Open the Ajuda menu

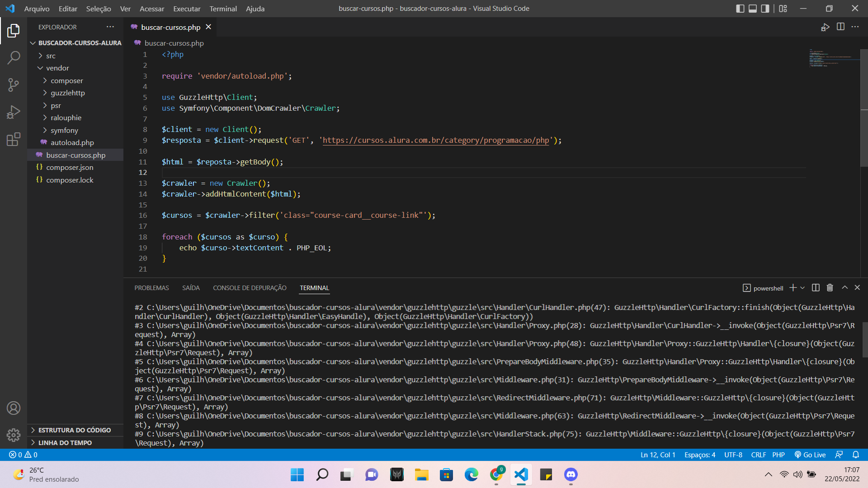click(255, 9)
